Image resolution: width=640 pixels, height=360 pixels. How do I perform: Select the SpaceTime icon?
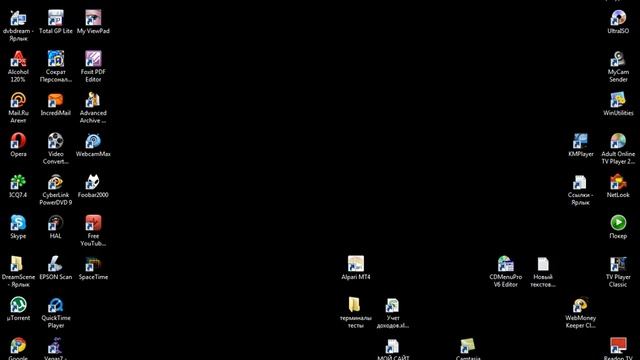click(93, 264)
